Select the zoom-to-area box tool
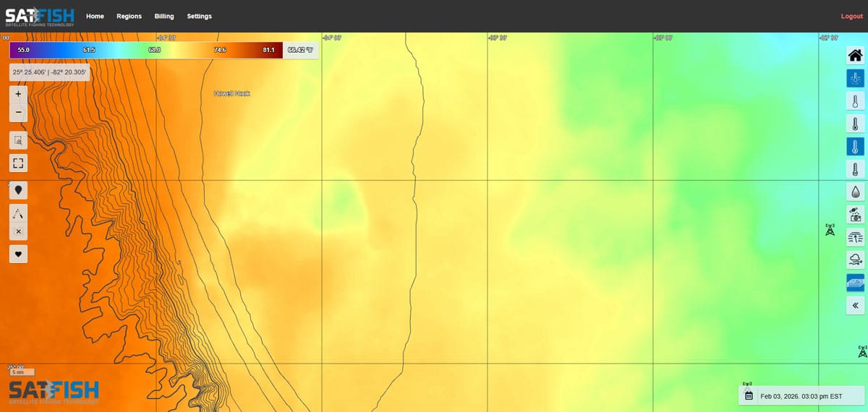Screen dimensions: 868x412 [x=18, y=140]
